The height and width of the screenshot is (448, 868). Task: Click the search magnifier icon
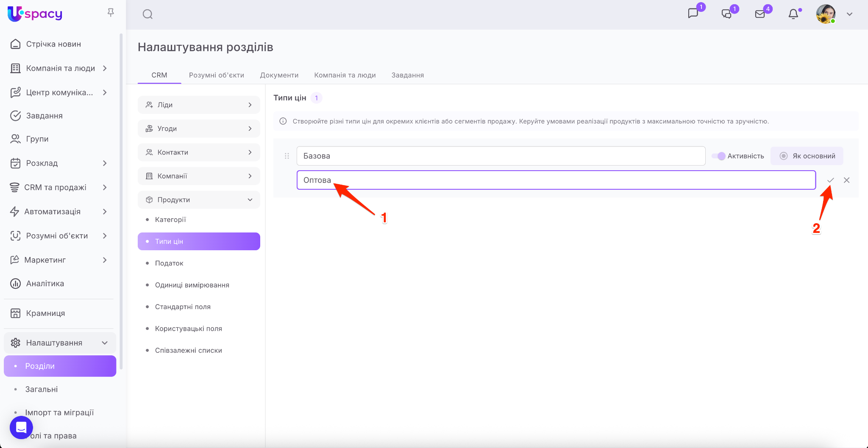[147, 14]
